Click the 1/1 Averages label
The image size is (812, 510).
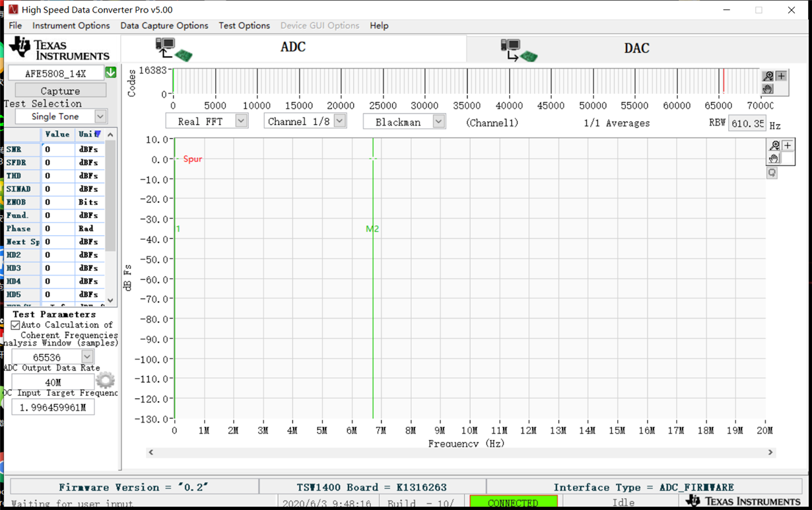click(x=617, y=124)
